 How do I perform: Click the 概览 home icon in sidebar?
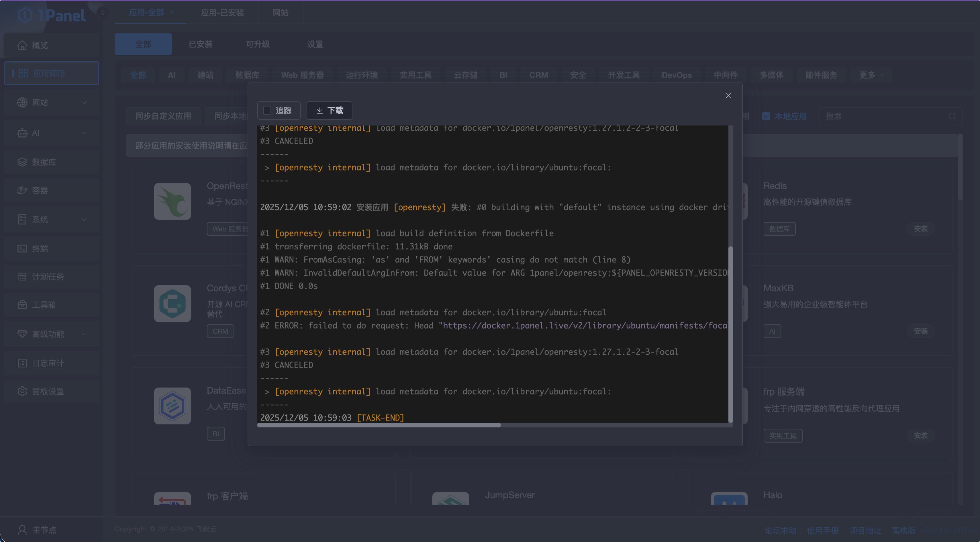(22, 45)
